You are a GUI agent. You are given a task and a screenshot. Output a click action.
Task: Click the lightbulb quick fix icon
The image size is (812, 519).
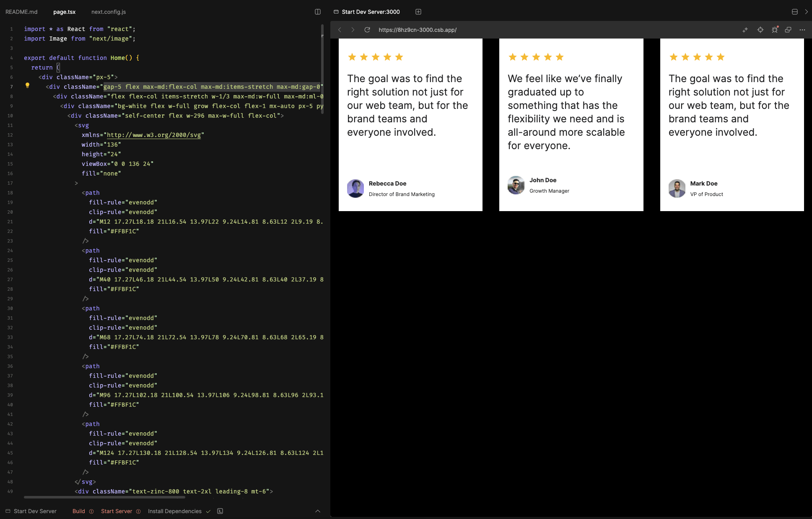tap(28, 85)
